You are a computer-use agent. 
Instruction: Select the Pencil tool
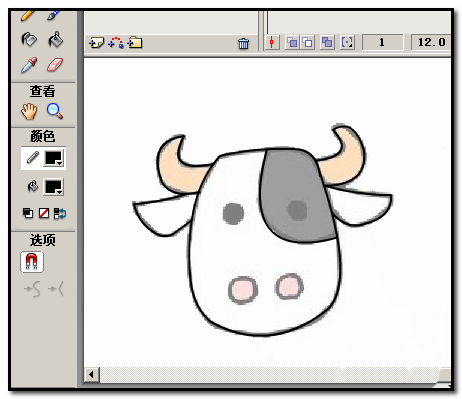click(x=28, y=15)
